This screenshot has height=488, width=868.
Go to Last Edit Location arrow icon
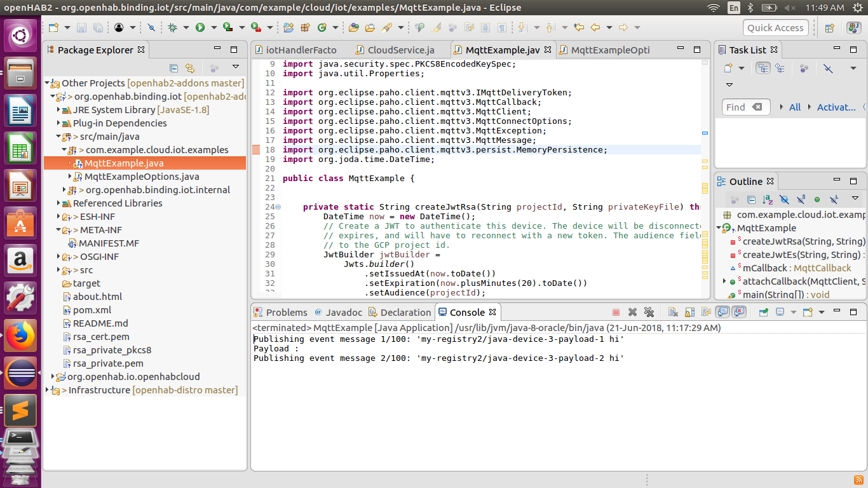point(578,27)
